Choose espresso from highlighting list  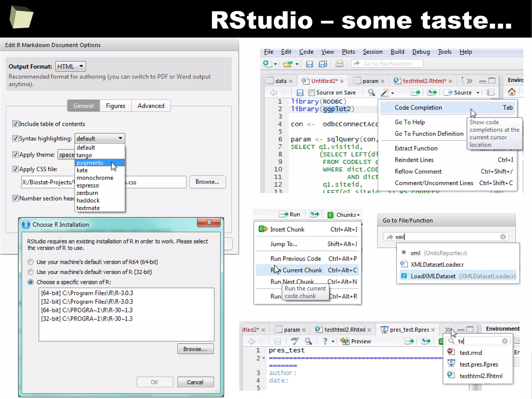[100, 185]
